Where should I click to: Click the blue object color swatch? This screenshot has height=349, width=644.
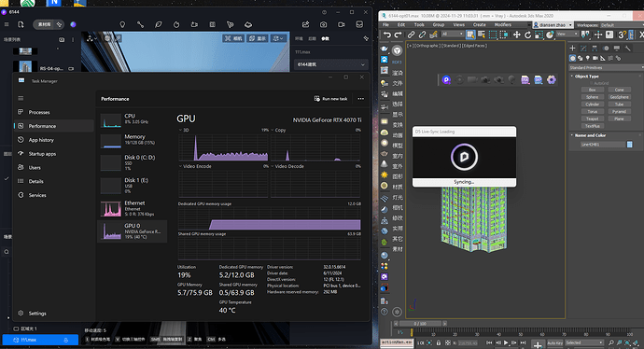[x=629, y=144]
